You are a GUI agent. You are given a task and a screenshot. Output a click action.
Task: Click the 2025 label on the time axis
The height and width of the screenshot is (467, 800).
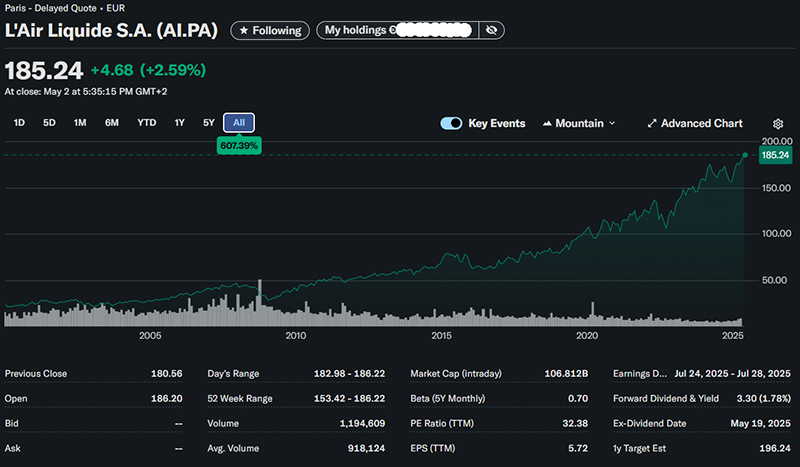point(733,335)
